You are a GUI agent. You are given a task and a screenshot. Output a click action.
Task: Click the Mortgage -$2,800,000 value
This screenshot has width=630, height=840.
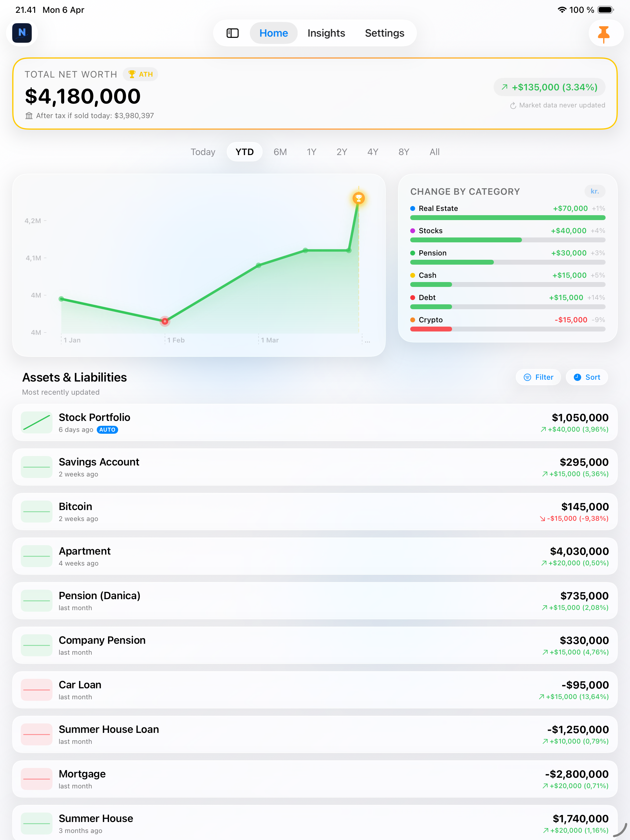(577, 774)
